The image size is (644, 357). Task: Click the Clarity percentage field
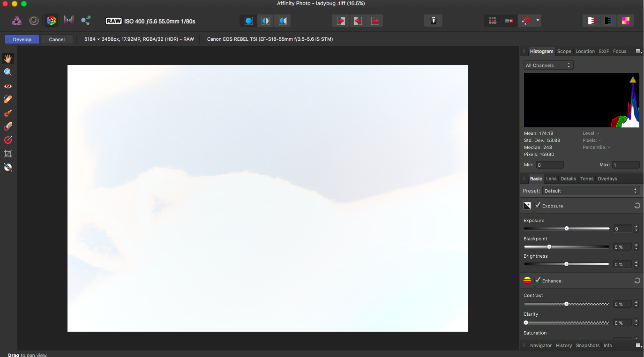tap(622, 323)
